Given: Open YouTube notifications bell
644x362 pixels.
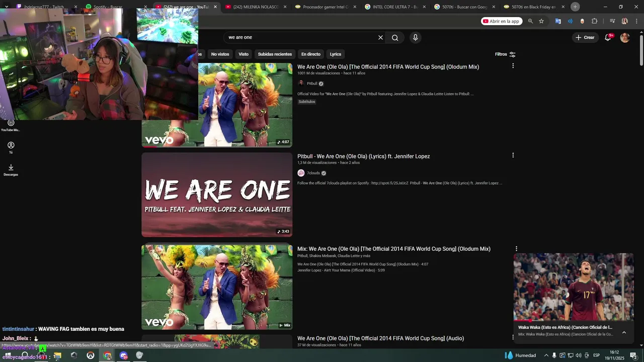Looking at the screenshot, I should [x=608, y=37].
